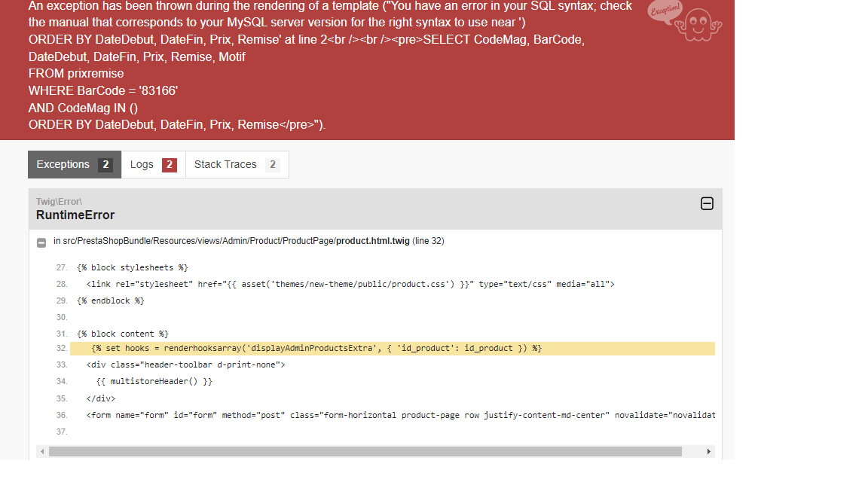The image size is (868, 488).
Task: Collapse the RuntimeError exception panel
Action: 707,203
